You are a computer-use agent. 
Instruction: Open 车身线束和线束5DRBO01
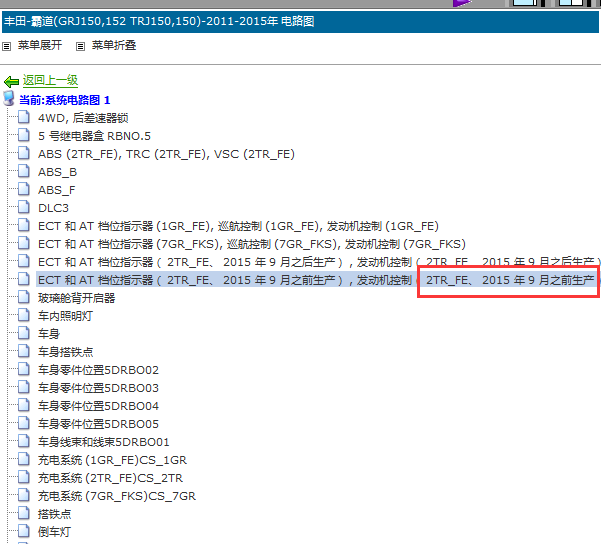(103, 442)
